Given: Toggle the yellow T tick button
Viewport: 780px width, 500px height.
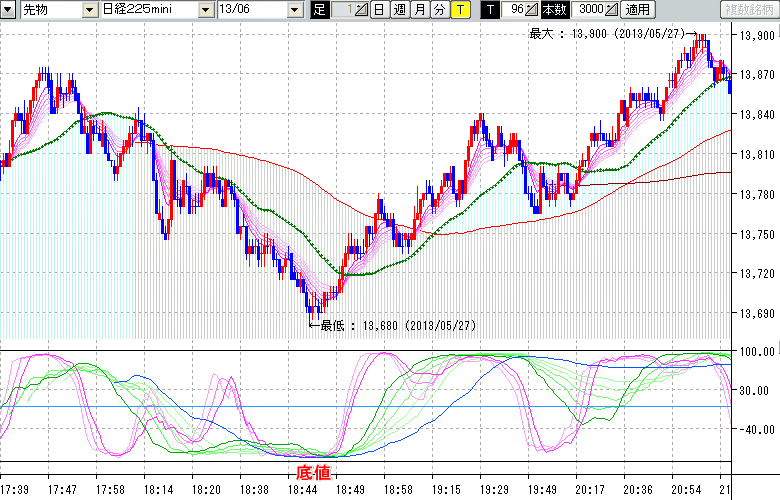Looking at the screenshot, I should point(460,9).
